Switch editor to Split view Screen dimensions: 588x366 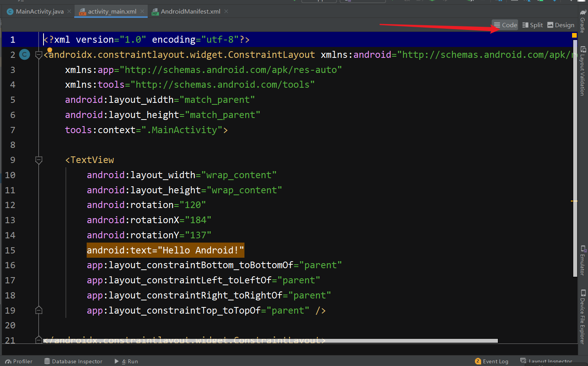[532, 25]
